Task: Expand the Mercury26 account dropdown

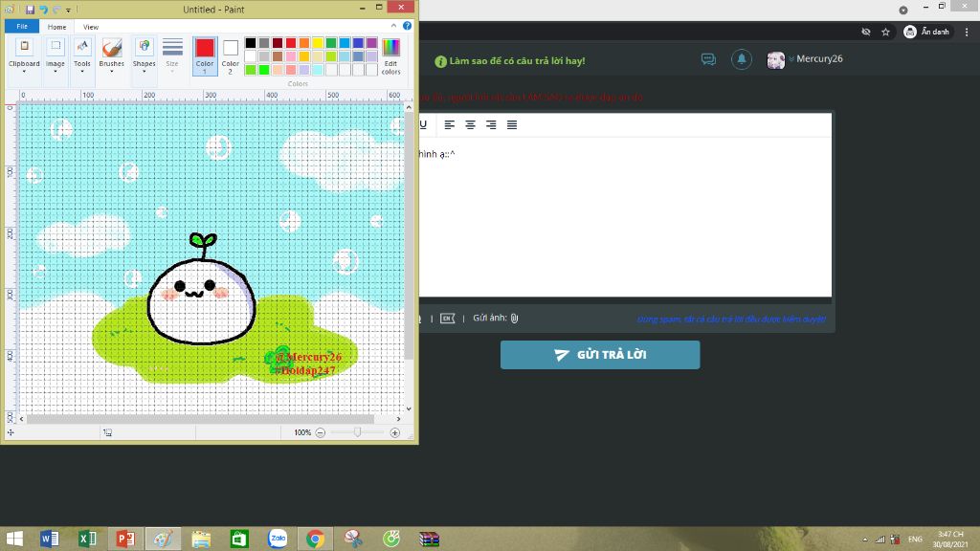Action: click(791, 59)
